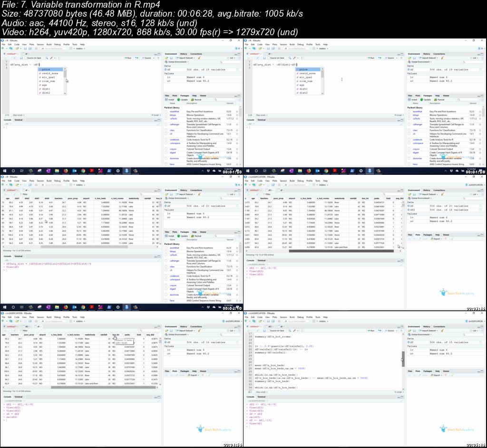Viewport: 487px width, 448px height.
Task: Open Settings gear in the 00:01:20 frame taskbar
Action: (118, 171)
